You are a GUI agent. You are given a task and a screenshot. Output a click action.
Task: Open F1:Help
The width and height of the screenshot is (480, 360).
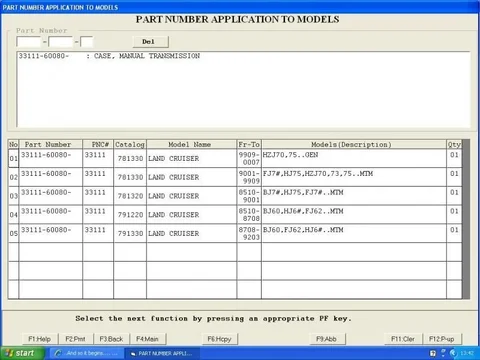coord(40,339)
